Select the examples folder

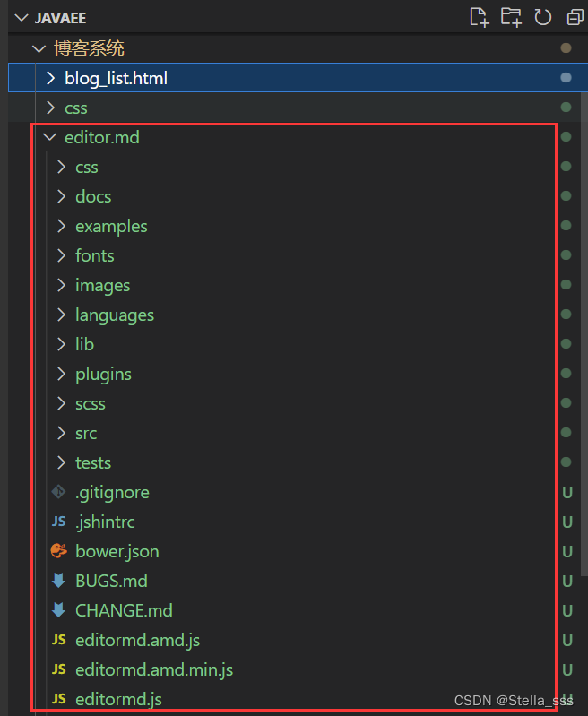tap(111, 226)
